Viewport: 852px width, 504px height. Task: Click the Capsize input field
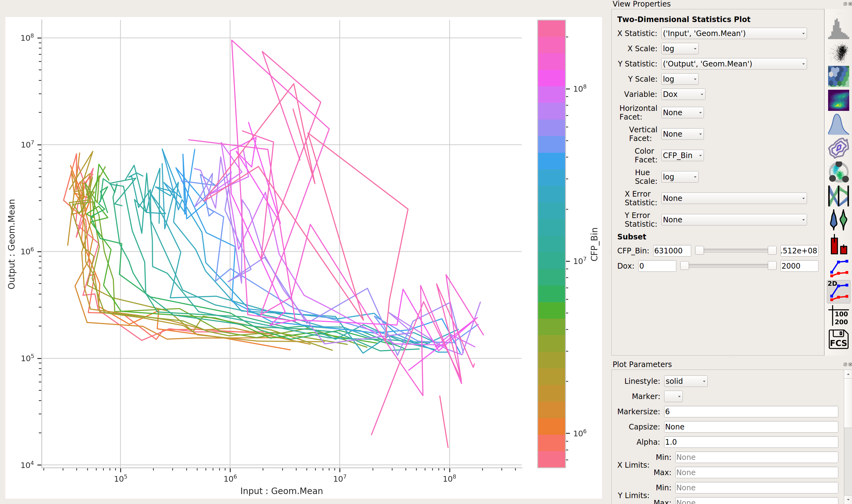coord(751,427)
